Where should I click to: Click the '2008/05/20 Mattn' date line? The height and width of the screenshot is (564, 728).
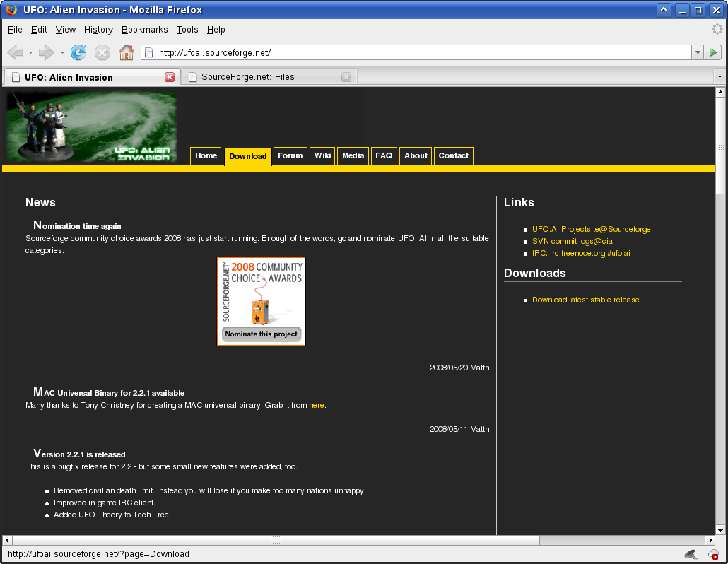click(x=459, y=368)
